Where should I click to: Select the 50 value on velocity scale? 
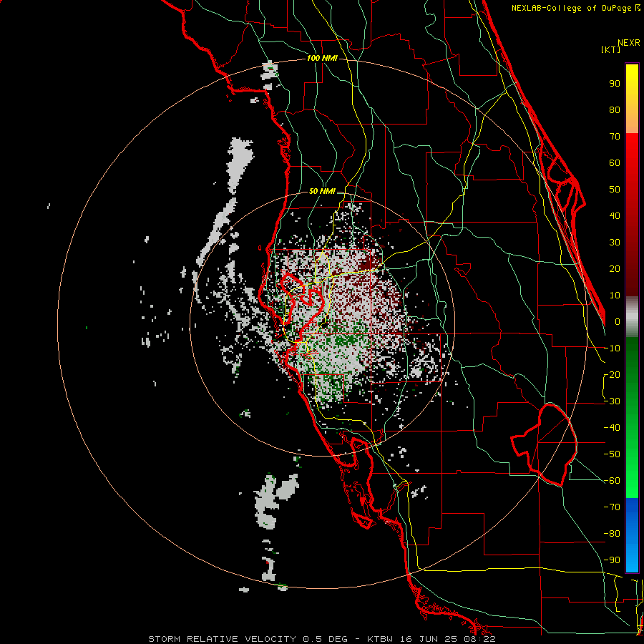[x=615, y=190]
